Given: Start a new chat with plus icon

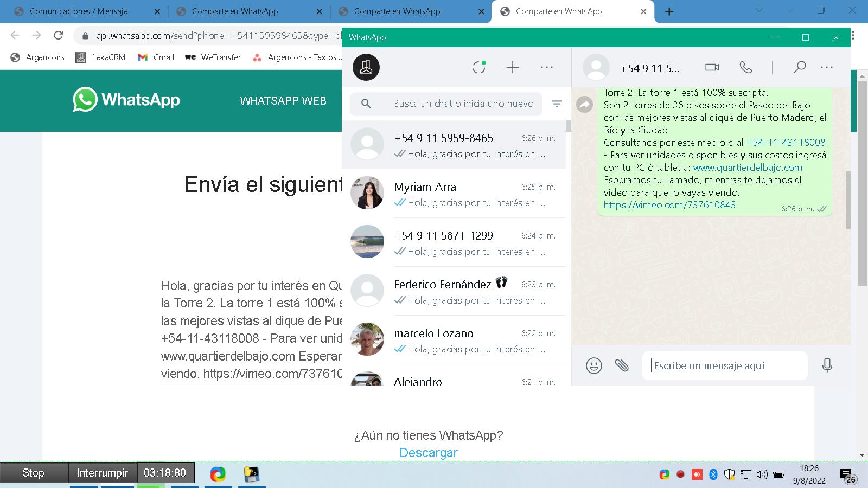Looking at the screenshot, I should [513, 67].
